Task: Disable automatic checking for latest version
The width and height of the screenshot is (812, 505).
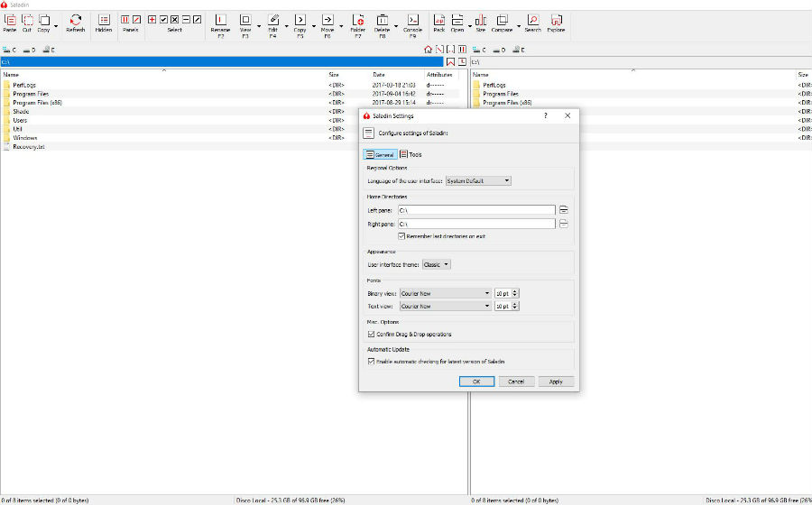Action: point(371,361)
